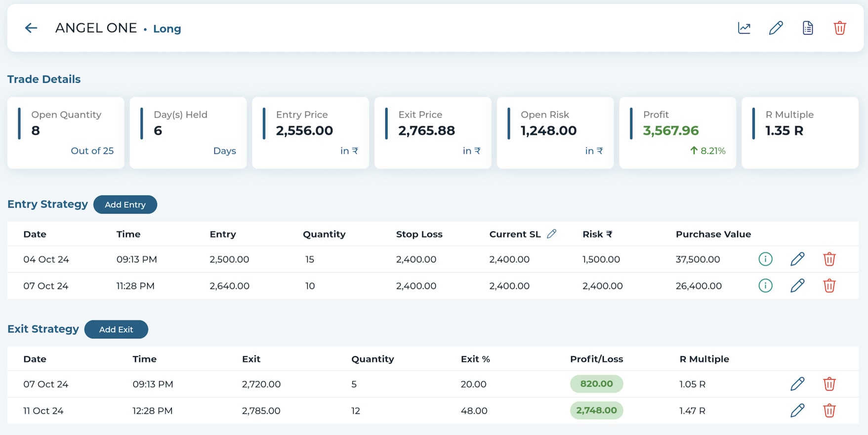Click the Trade Details heading
Image resolution: width=868 pixels, height=435 pixels.
click(44, 79)
